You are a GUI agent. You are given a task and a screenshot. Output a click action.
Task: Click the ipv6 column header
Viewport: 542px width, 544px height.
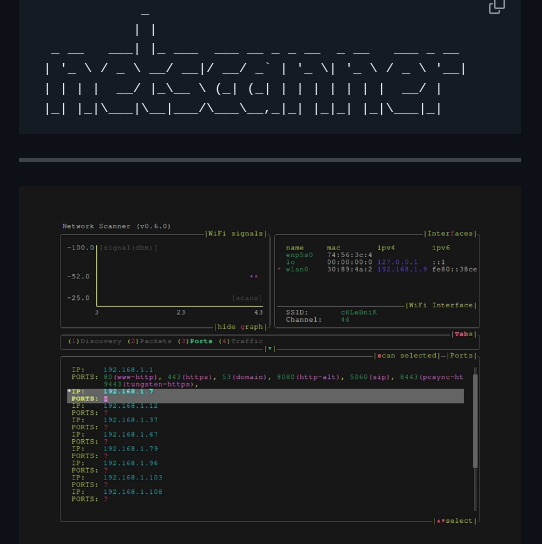tap(441, 248)
